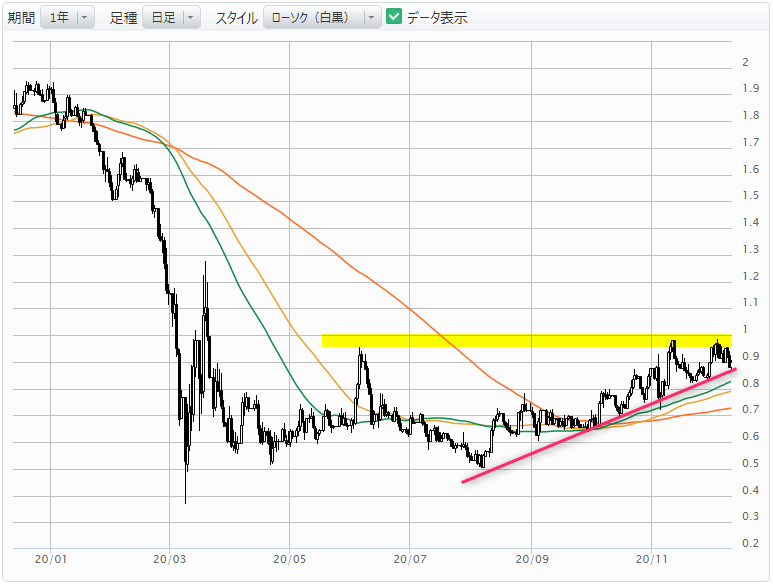Click the price axis value 2
Screen dimensions: 773x585
click(x=745, y=62)
